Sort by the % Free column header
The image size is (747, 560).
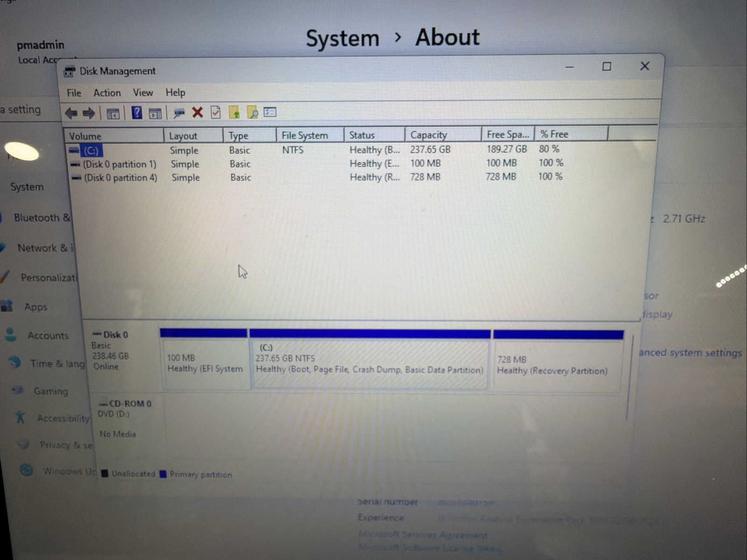pyautogui.click(x=571, y=134)
